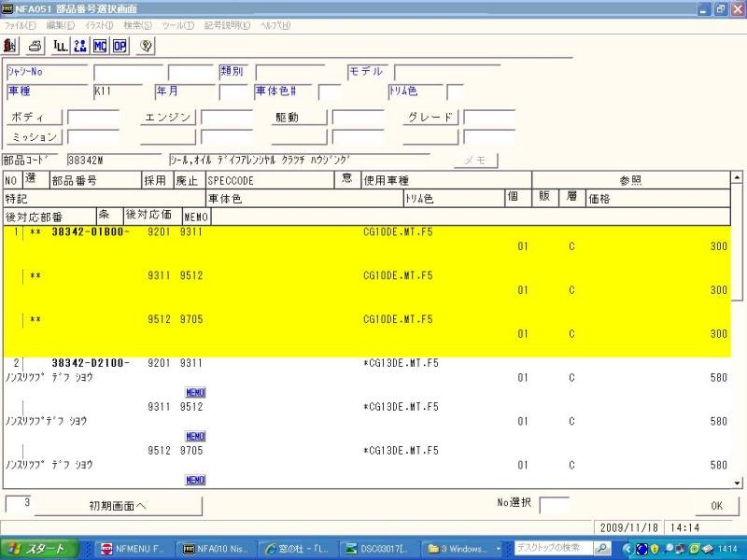The height and width of the screenshot is (560, 747).
Task: Click the MC toolbar icon
Action: coord(100,46)
